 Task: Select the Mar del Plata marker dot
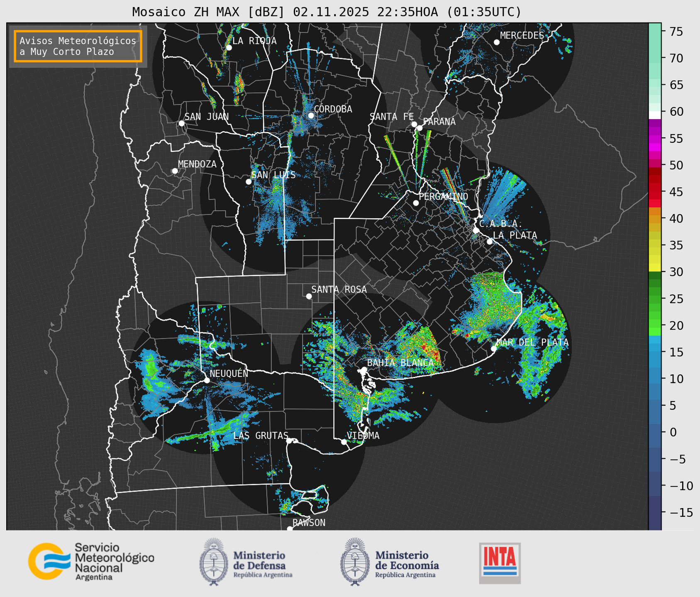point(494,349)
